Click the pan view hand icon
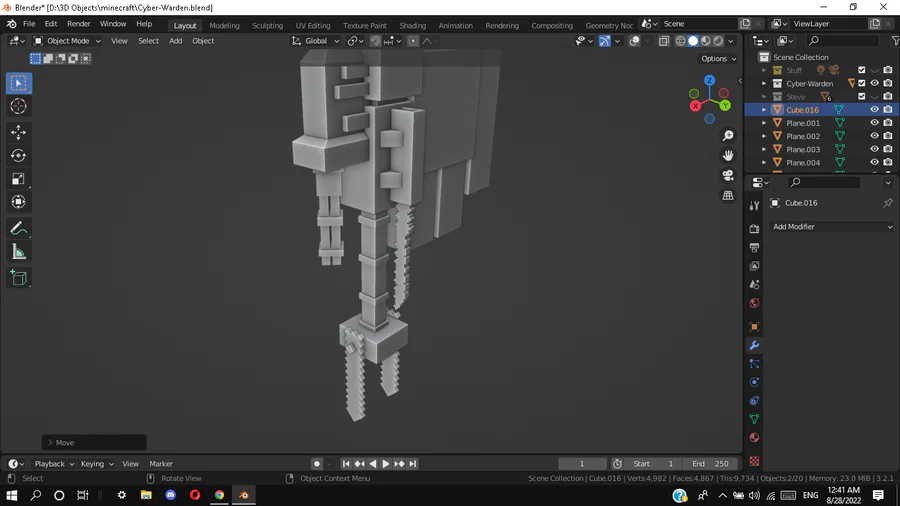This screenshot has width=900, height=506. pyautogui.click(x=728, y=155)
